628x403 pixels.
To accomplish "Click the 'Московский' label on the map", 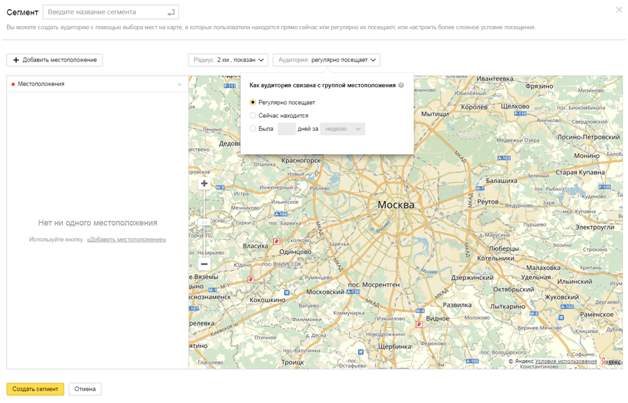I will pyautogui.click(x=325, y=292).
